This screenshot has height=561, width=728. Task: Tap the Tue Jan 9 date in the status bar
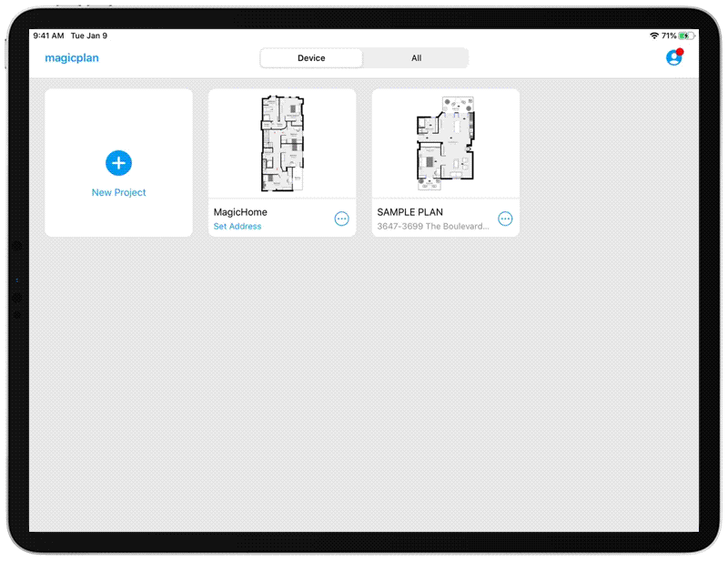point(88,36)
